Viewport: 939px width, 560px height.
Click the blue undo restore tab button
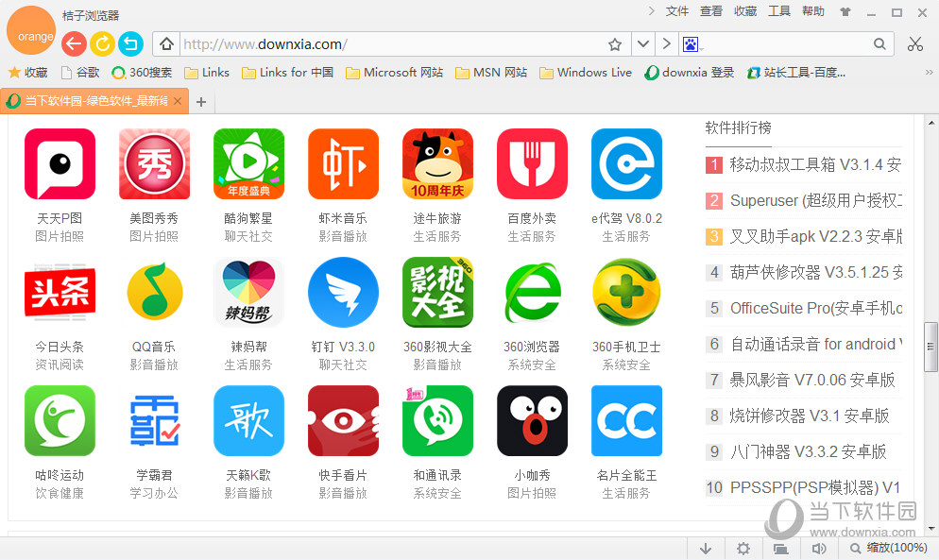click(x=130, y=43)
